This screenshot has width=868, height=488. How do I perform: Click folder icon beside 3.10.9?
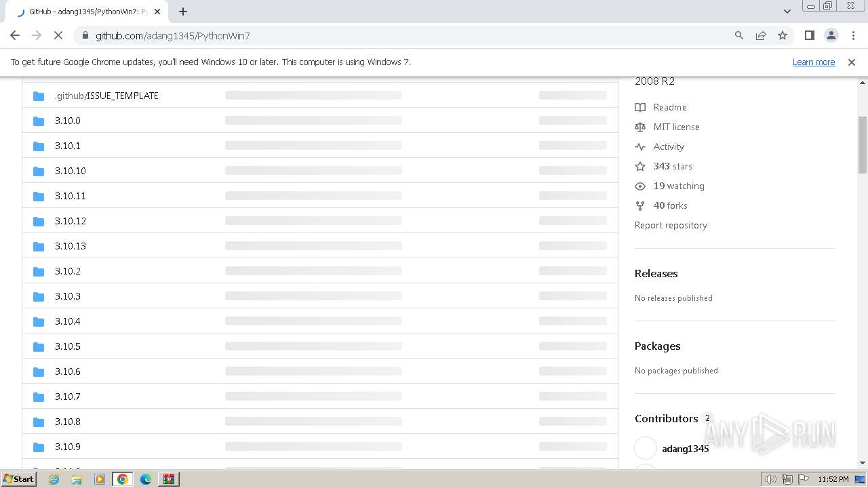coord(39,447)
